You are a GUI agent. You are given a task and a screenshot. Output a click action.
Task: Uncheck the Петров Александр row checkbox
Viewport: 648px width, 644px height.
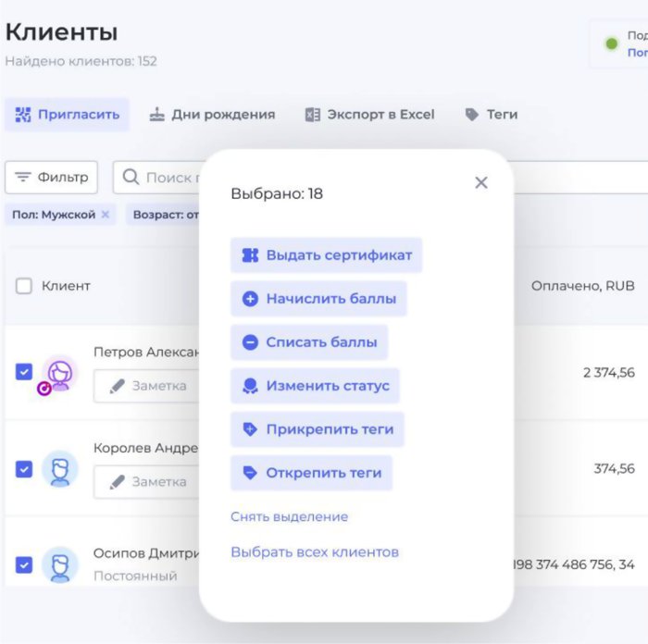coord(24,371)
